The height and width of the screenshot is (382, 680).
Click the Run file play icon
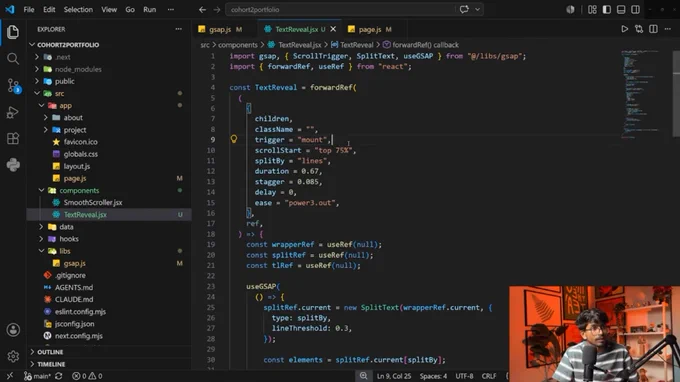624,29
